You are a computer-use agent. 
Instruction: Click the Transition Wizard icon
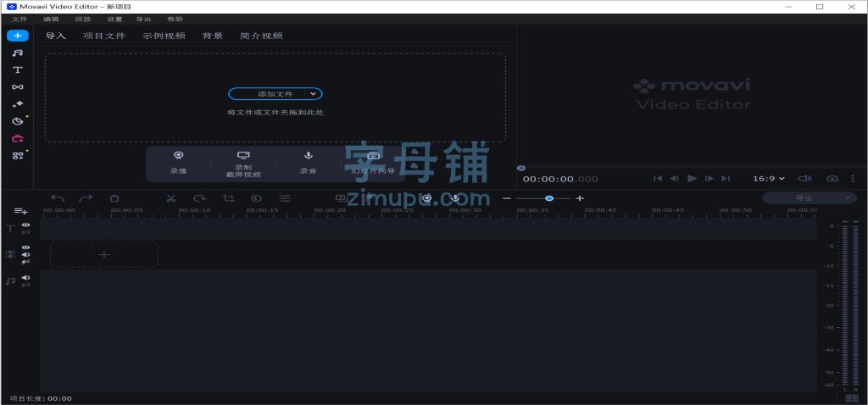pos(341,197)
